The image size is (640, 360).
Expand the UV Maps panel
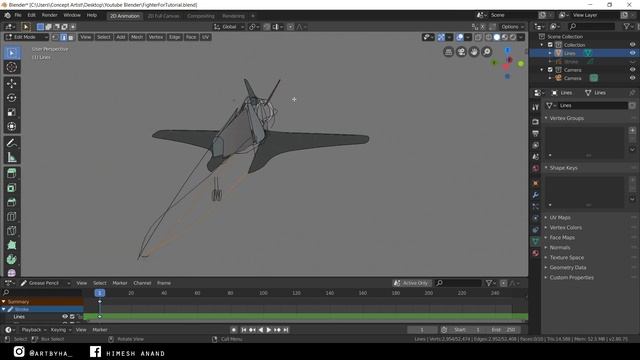pos(560,218)
